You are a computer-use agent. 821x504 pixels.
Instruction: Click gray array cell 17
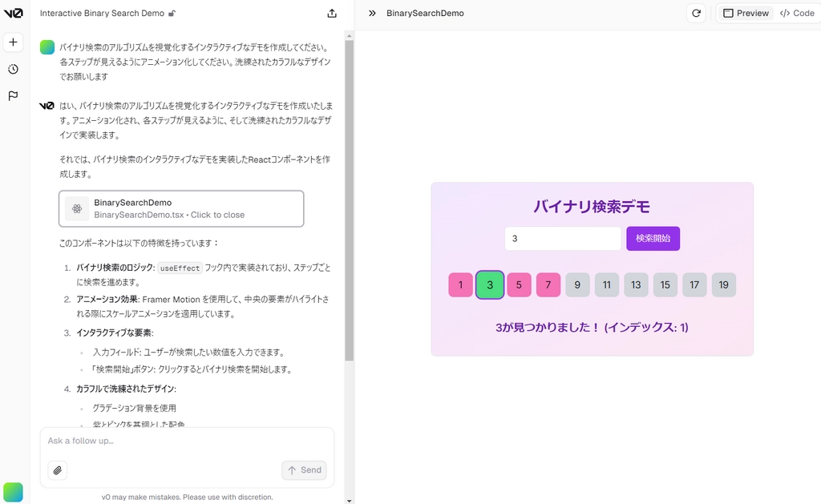coord(694,284)
